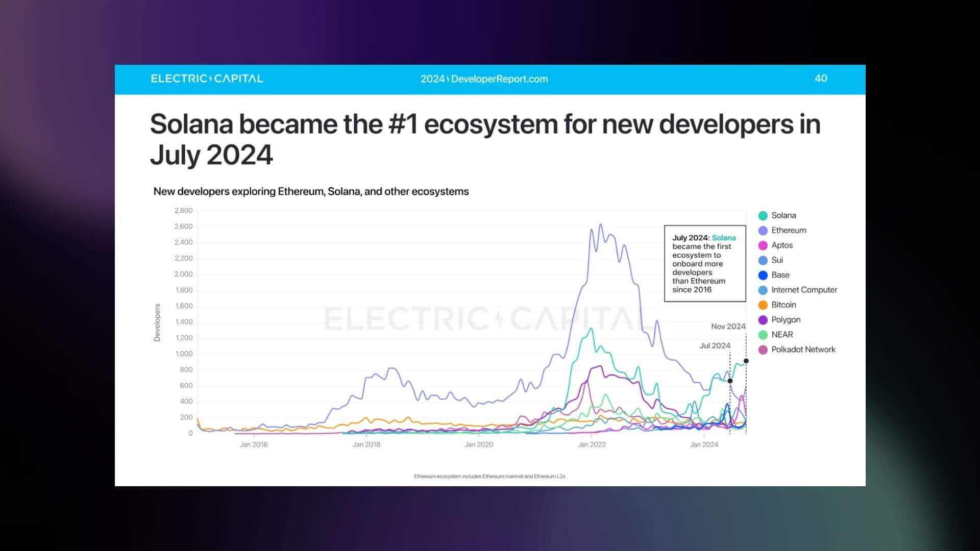
Task: Click the Ethereum legend color dot
Action: click(x=763, y=231)
